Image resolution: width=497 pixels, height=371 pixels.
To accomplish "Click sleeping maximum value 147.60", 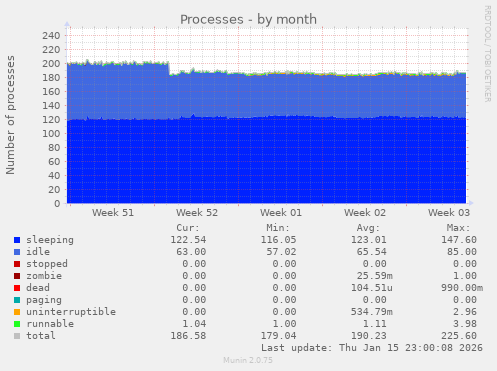I will click(459, 240).
